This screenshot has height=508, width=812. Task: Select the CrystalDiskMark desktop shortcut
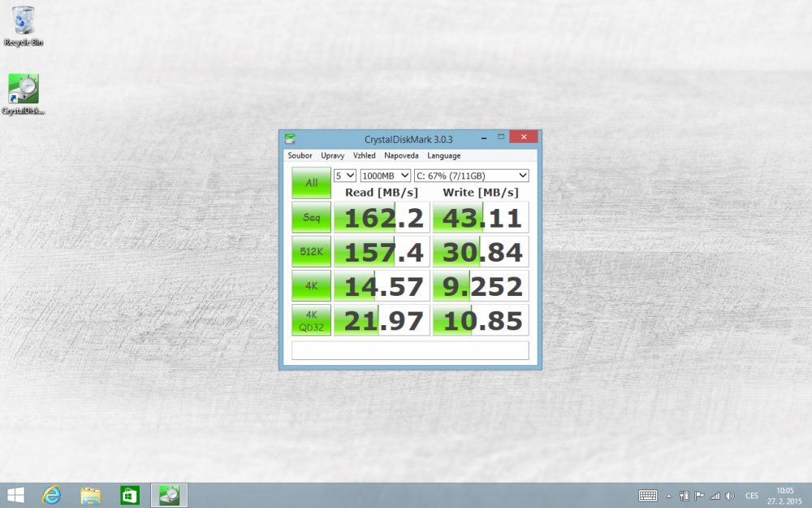click(23, 93)
